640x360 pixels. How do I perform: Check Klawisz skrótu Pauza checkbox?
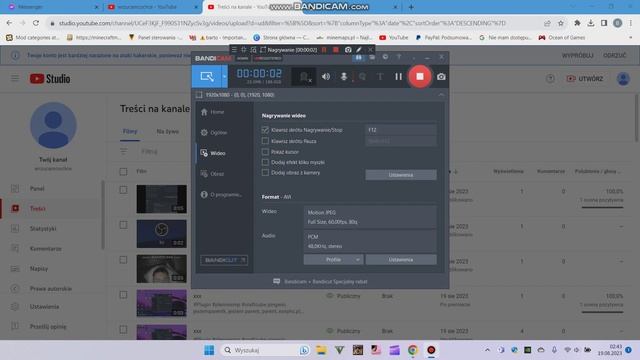coord(265,141)
